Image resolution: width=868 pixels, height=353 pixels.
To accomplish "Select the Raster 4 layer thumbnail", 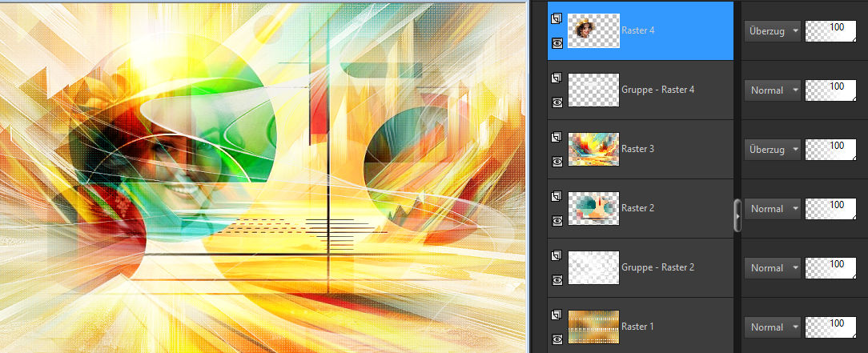I will point(593,31).
